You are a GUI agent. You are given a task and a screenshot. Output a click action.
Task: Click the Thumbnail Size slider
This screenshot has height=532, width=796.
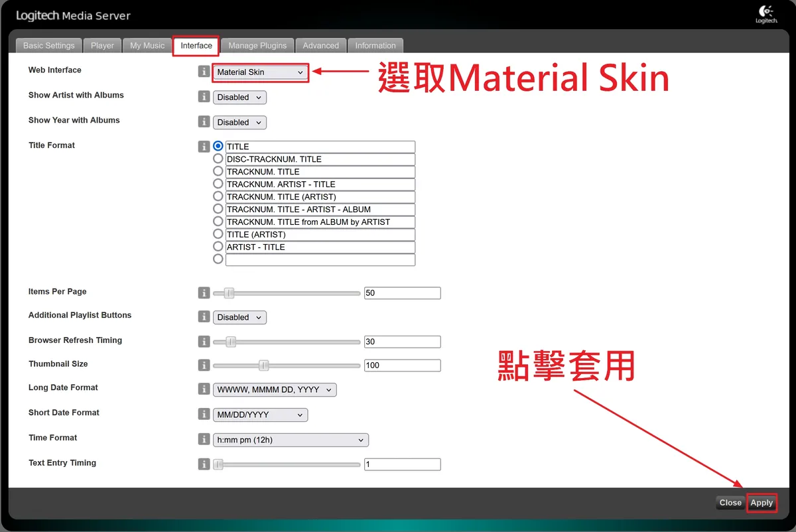[x=287, y=366]
